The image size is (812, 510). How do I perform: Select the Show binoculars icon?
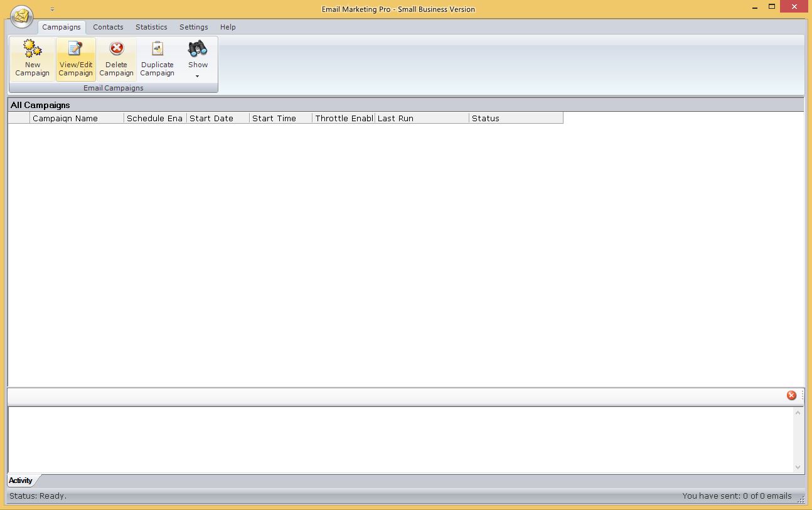coord(198,49)
